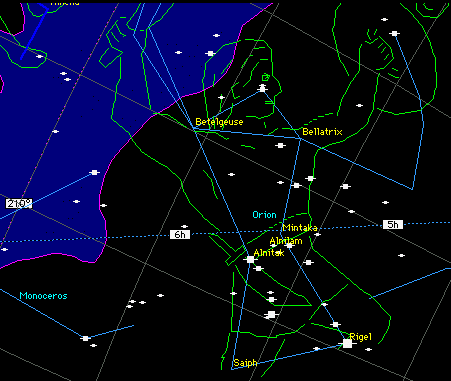The image size is (451, 381).
Task: Select the Orion constellation name
Action: [264, 215]
